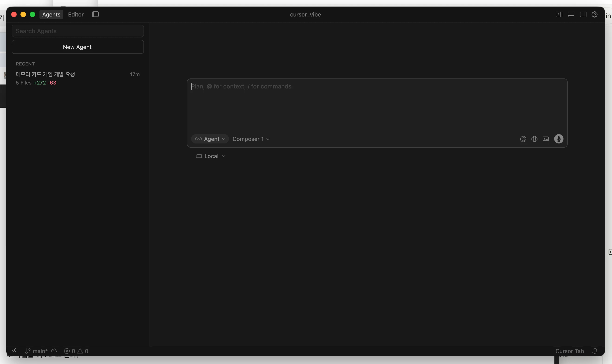Open the Composer 1 model dropdown
The image size is (612, 364).
coord(251,139)
